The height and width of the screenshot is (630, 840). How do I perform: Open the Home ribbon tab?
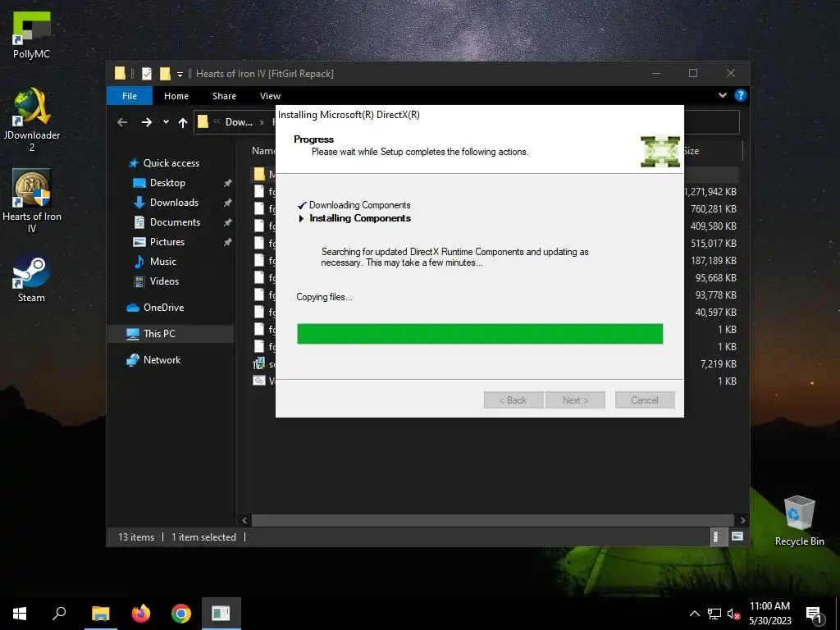click(176, 96)
